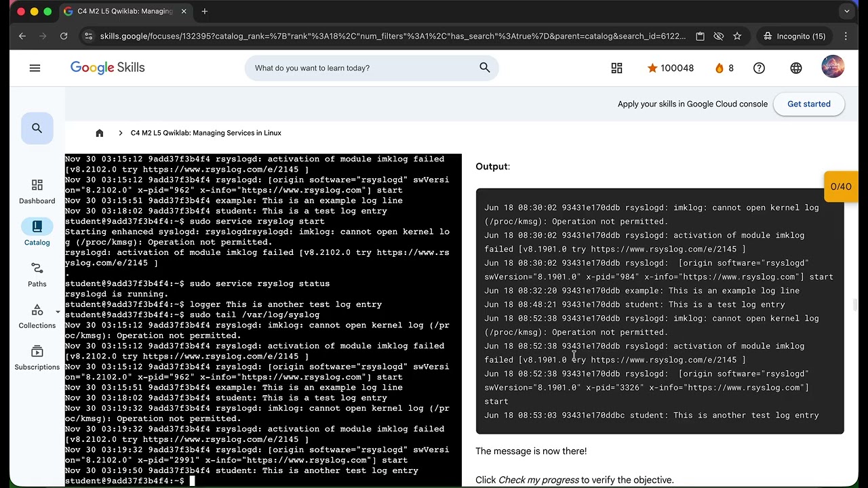This screenshot has width=868, height=488.
Task: Click output line with x-pid="3326"
Action: 647,388
